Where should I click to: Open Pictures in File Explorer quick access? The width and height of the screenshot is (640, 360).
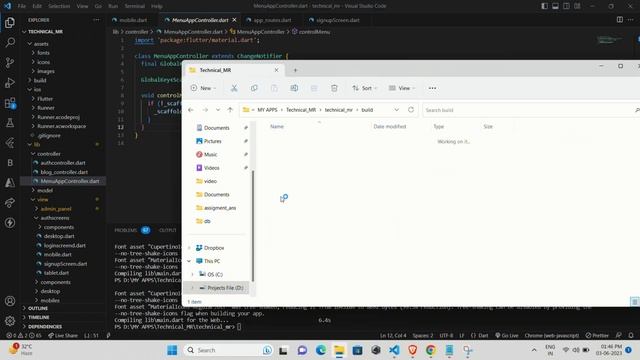pos(213,141)
